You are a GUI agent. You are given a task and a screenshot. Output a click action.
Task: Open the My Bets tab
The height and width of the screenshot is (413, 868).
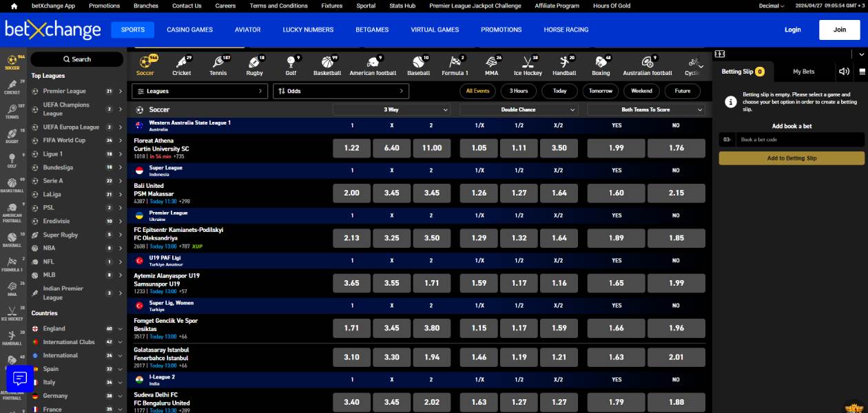[x=803, y=72]
